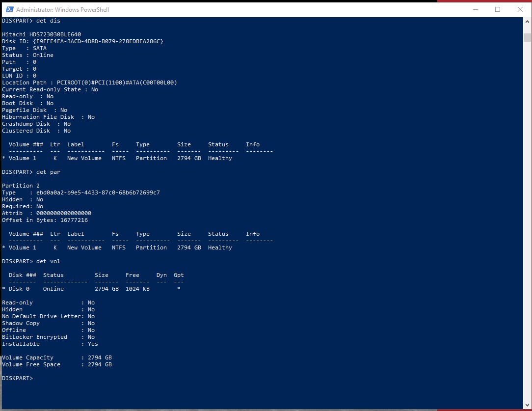Click the partition Type GUID value

(x=98, y=192)
